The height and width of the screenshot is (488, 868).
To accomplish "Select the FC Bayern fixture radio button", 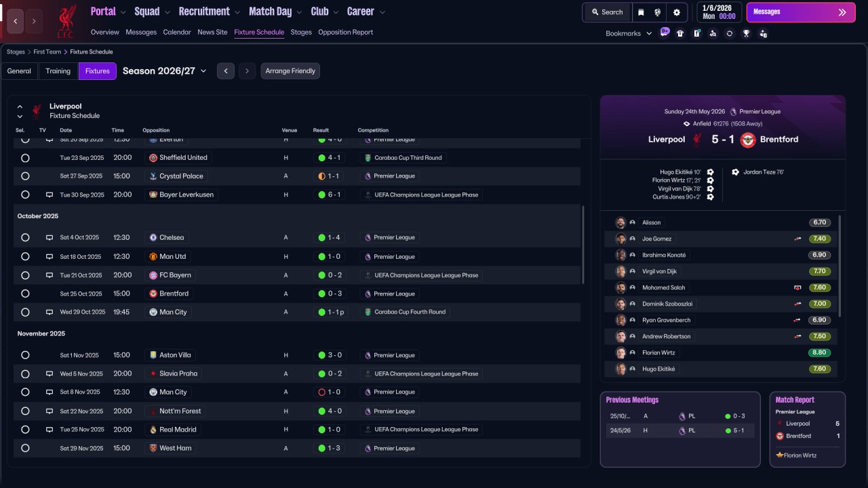I will point(25,275).
